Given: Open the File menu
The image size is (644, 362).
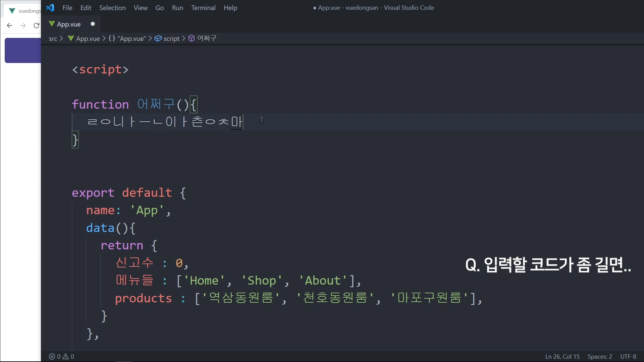Looking at the screenshot, I should 67,8.
